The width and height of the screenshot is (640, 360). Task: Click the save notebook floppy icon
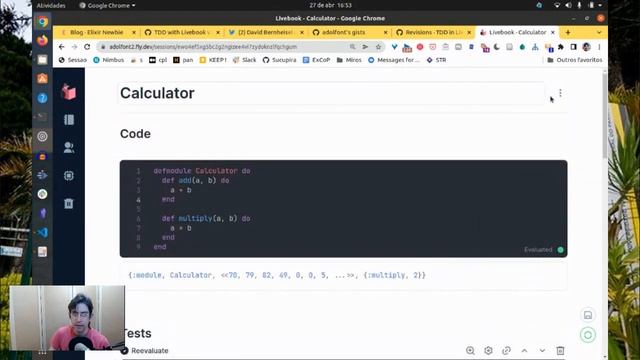(588, 315)
